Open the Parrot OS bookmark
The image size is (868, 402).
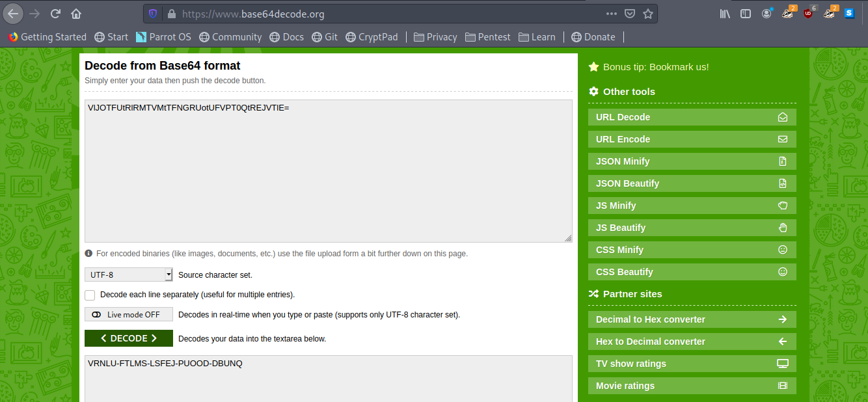tap(163, 37)
